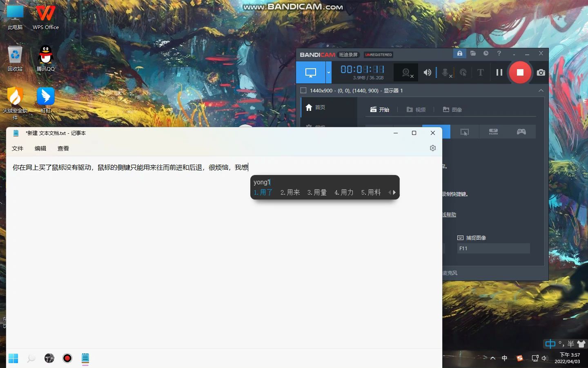Open 火绒安全软件 desktop shortcut
Screen dimensions: 588x368
point(15,103)
